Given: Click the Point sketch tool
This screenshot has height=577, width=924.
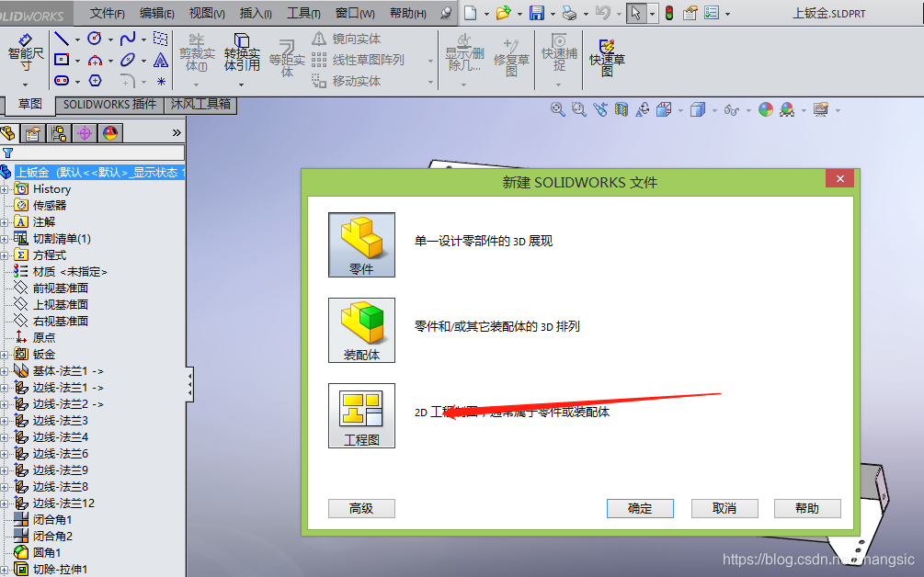Looking at the screenshot, I should [x=161, y=81].
